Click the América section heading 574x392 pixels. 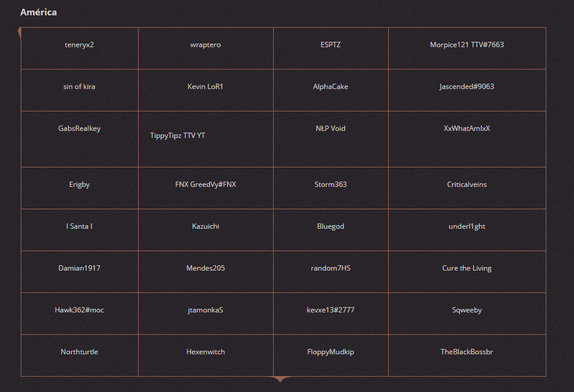tap(38, 12)
